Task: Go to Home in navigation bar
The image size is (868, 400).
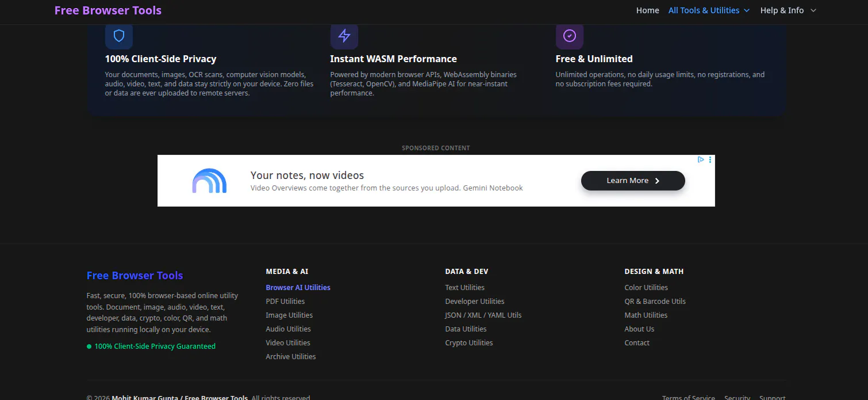Action: click(x=648, y=10)
